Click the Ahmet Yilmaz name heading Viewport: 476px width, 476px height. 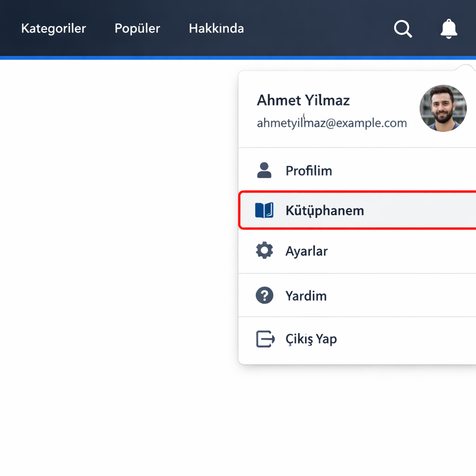tap(303, 100)
